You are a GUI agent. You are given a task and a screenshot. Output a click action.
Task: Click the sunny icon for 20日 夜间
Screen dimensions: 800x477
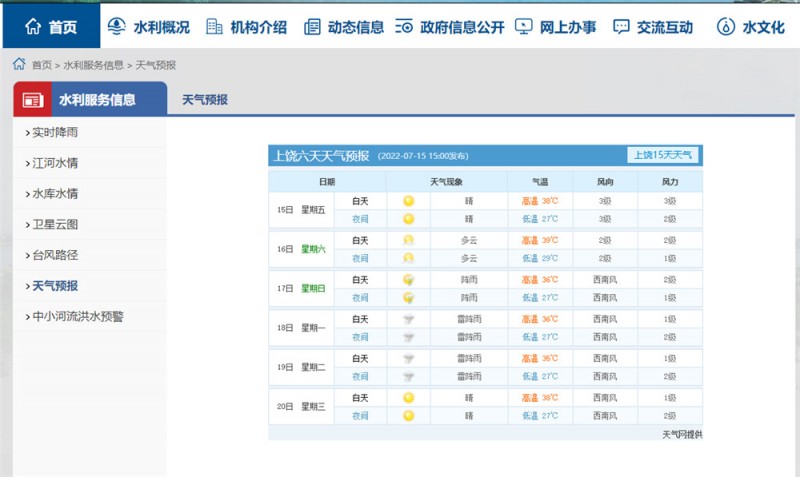(408, 416)
